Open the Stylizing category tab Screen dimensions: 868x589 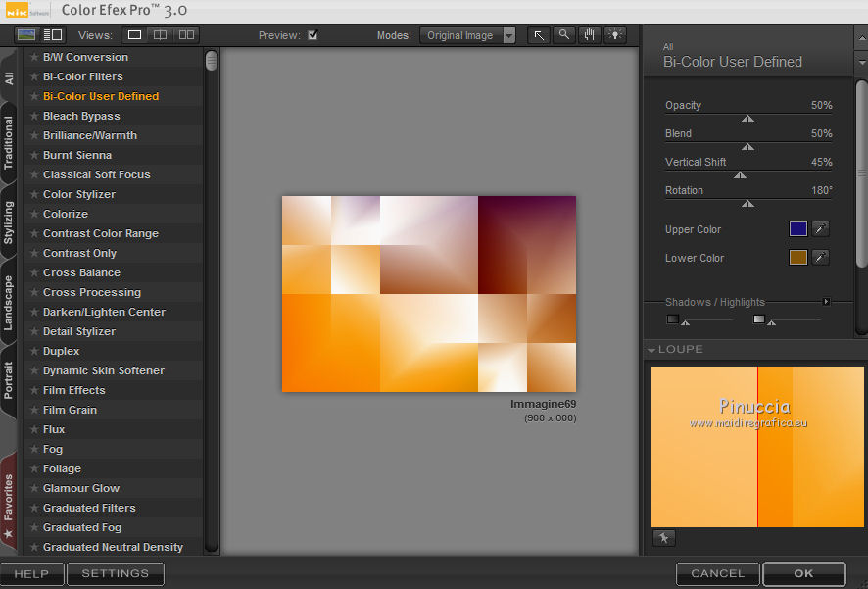pos(9,222)
